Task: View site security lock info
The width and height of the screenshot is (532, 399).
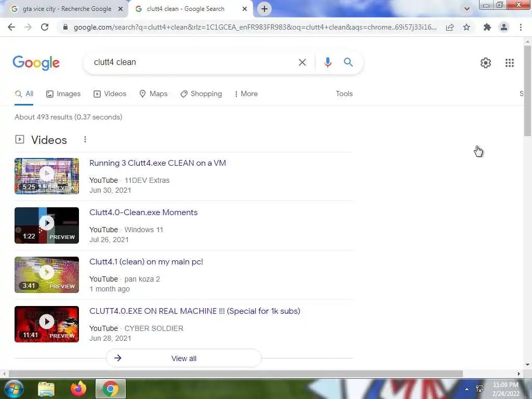Action: tap(65, 27)
